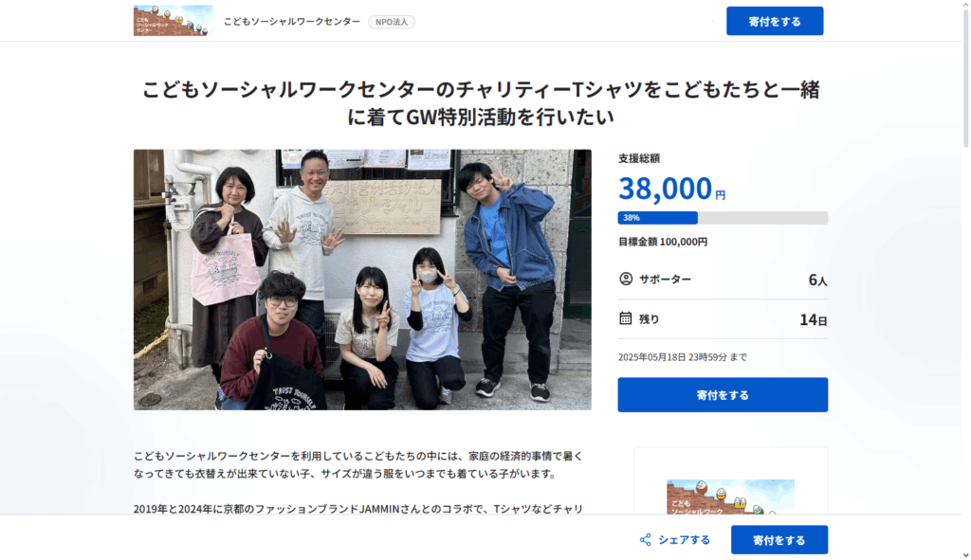This screenshot has height=560, width=971.
Task: Click the vertical scrollbar thumb
Action: point(965,78)
